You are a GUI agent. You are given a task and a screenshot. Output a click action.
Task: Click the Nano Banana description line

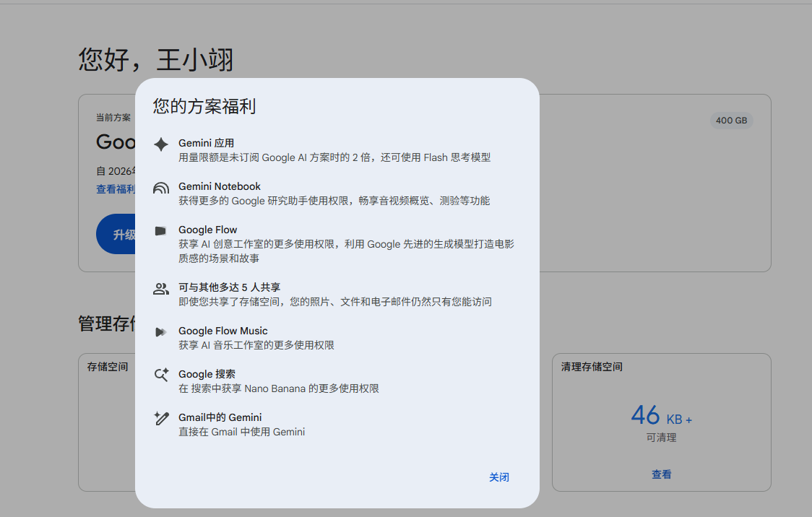pyautogui.click(x=279, y=388)
